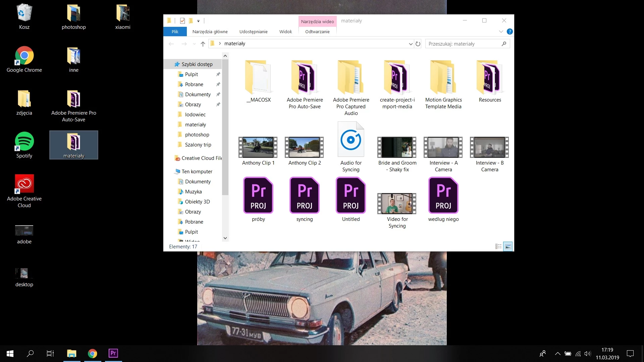Open the Plik menu
The image size is (644, 362).
pos(175,32)
